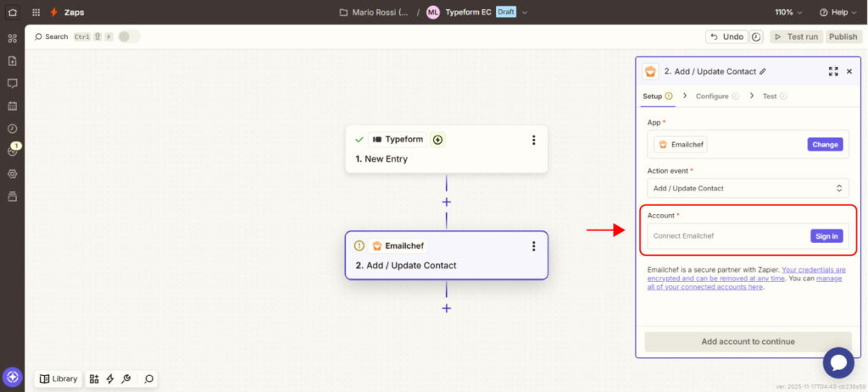Open the Zap name Draft dropdown chevron
868x392 pixels.
coord(525,12)
